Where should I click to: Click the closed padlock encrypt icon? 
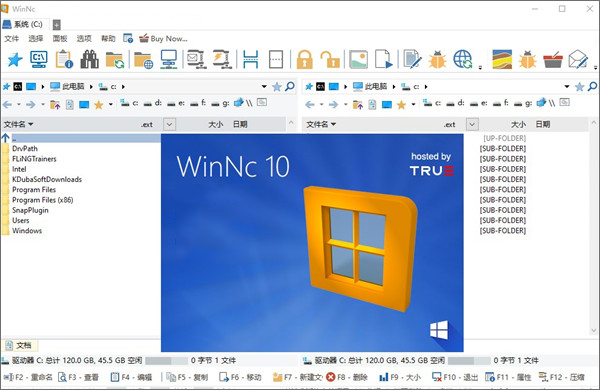click(305, 60)
